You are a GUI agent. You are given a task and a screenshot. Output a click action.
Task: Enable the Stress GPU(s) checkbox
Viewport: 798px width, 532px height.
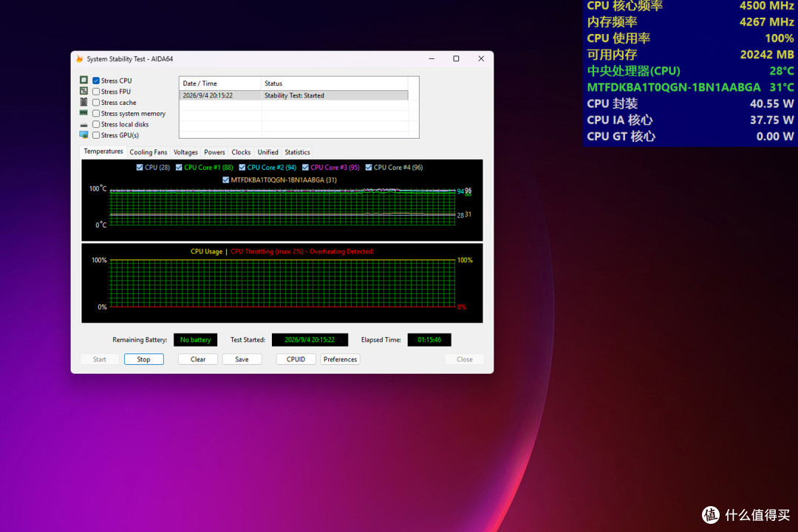point(95,135)
